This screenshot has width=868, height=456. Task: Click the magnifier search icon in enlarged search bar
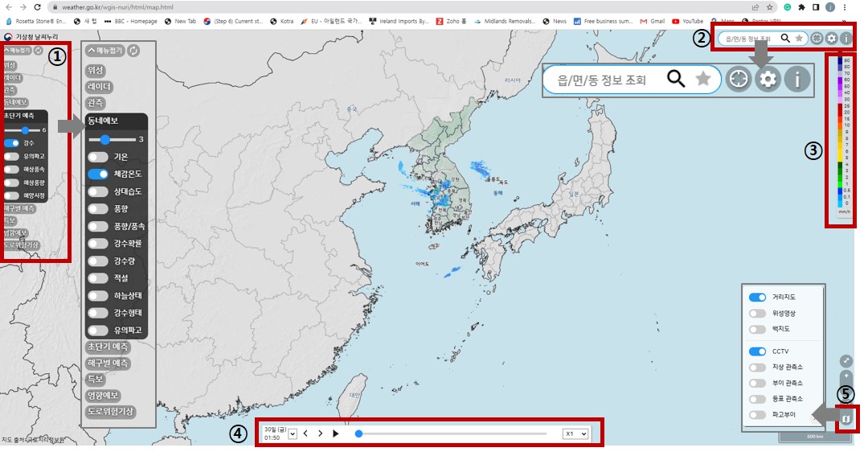pyautogui.click(x=675, y=80)
